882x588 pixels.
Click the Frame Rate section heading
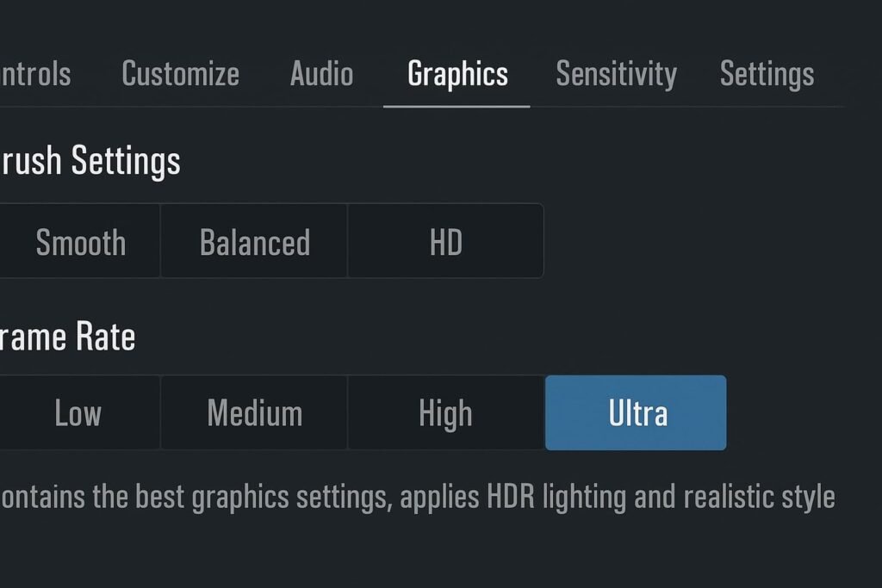67,337
